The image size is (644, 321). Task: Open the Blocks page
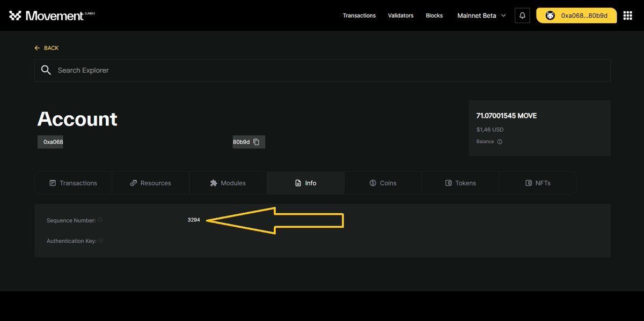tap(434, 16)
